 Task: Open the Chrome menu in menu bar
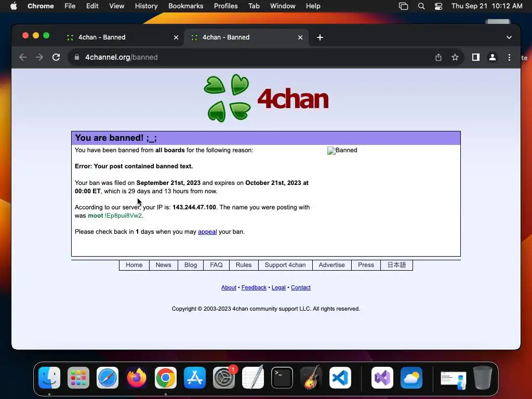[41, 6]
